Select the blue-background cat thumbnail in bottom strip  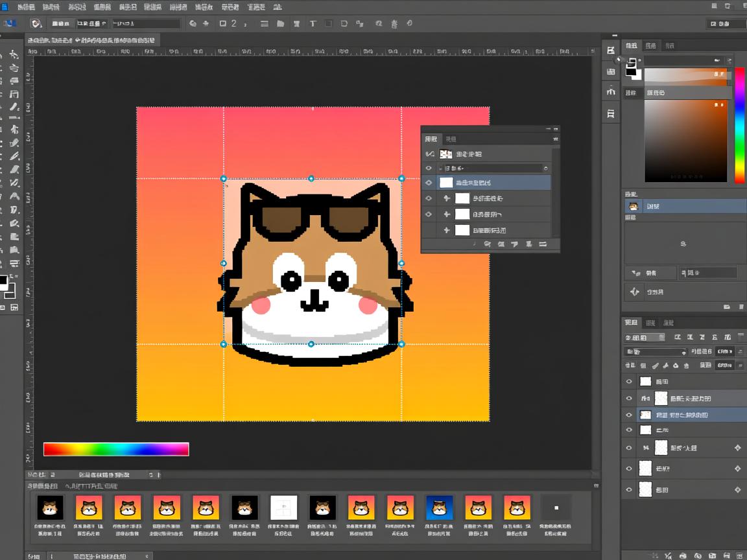click(x=438, y=507)
